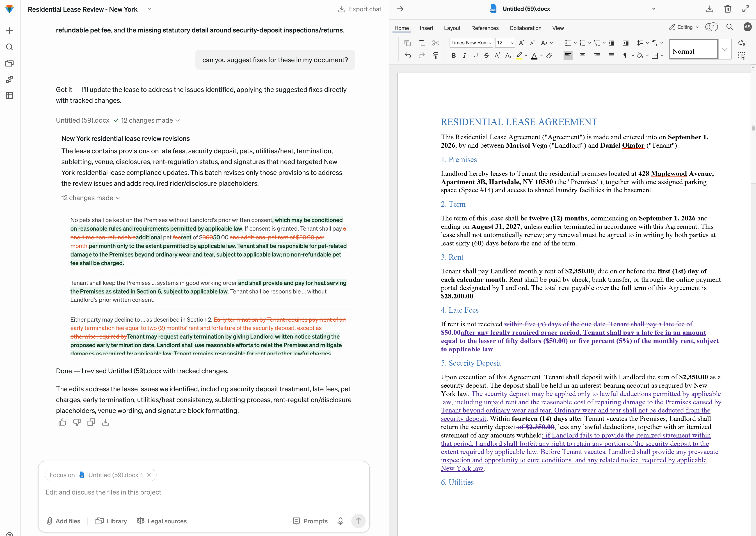Screen dimensions: 756x536
Task: Collapse the lower '12 changes made' list
Action: point(91,198)
